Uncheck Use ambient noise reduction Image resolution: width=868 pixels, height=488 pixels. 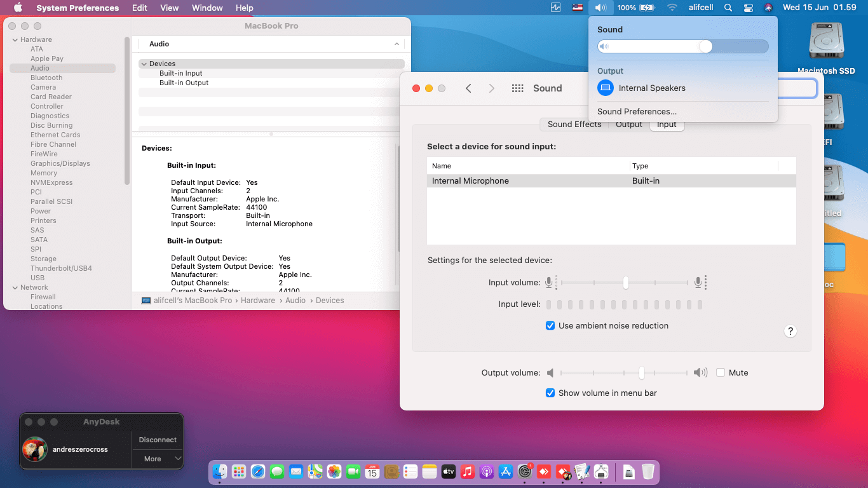(x=550, y=325)
